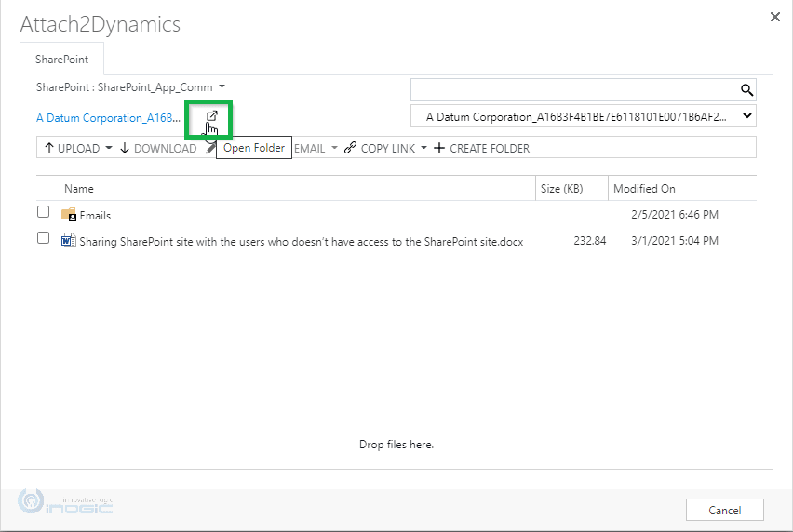Click the 2/5/2021 6:46 PM date
The width and height of the screenshot is (793, 532).
(x=675, y=214)
